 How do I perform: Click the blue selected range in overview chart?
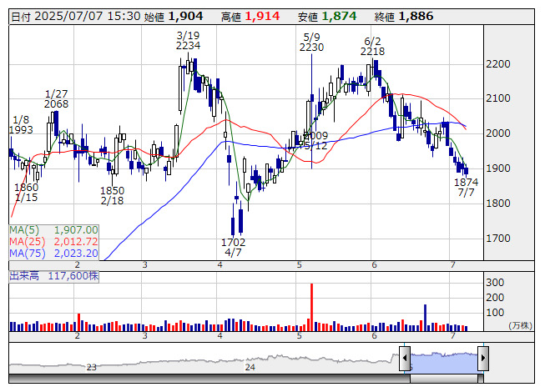pos(444,363)
